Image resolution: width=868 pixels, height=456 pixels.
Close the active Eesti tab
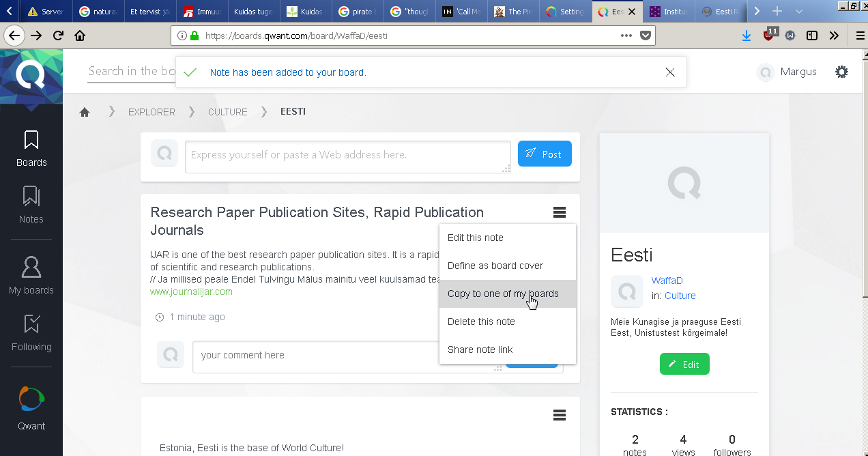coord(633,12)
